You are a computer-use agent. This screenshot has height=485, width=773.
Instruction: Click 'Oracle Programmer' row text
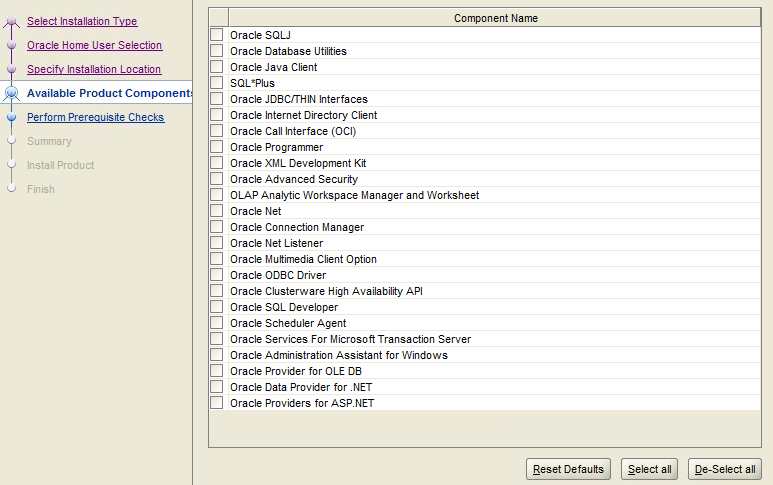click(x=277, y=147)
